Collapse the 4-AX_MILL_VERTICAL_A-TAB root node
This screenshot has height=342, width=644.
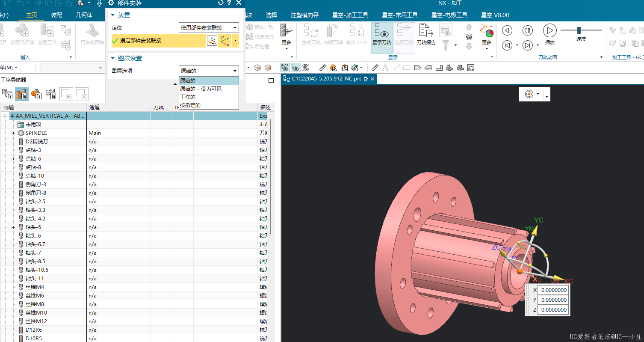(6, 116)
